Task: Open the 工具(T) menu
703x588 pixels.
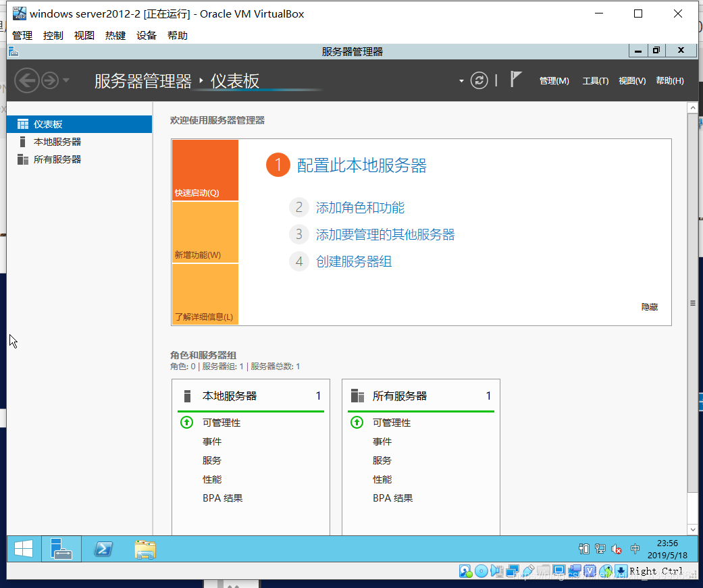Action: [x=596, y=80]
